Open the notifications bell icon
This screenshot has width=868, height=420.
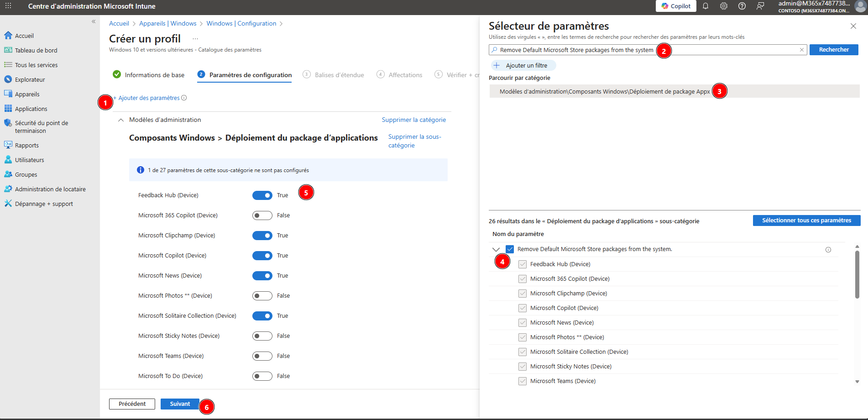tap(706, 6)
